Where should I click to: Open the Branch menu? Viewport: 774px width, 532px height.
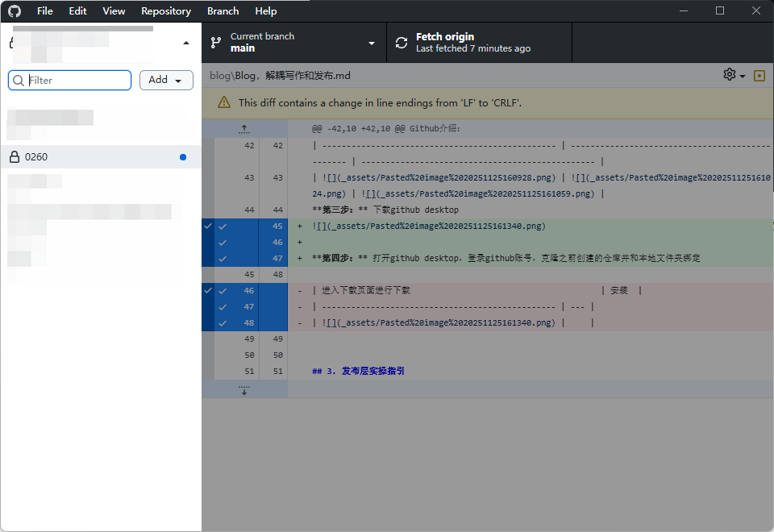tap(223, 11)
